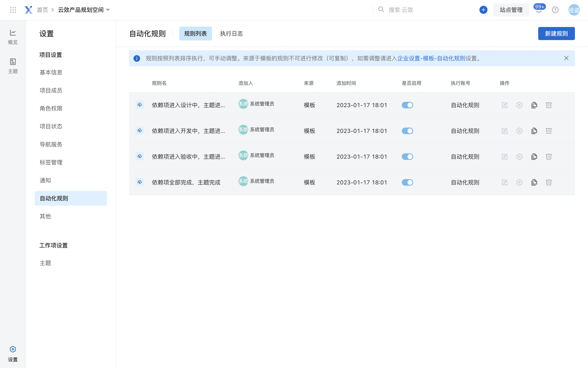Switch to the 规则列表 tab

(x=195, y=34)
